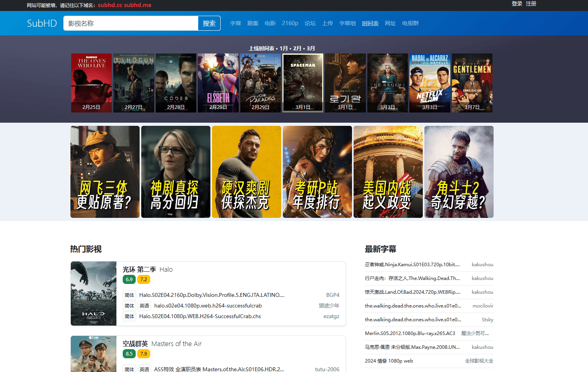The image size is (588, 372).
Task: Open the Shogun poster dated 2月27日
Action: (134, 83)
